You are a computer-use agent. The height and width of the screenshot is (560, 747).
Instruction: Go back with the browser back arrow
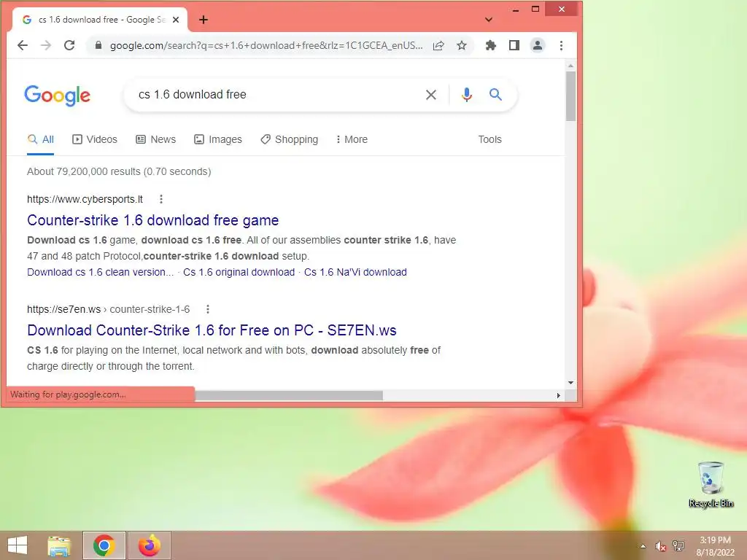tap(23, 45)
